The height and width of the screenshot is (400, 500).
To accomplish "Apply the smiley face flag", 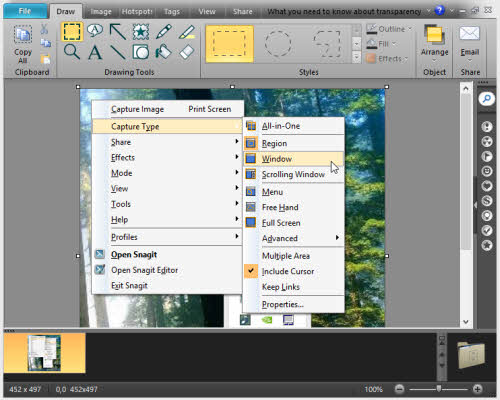I will (487, 171).
